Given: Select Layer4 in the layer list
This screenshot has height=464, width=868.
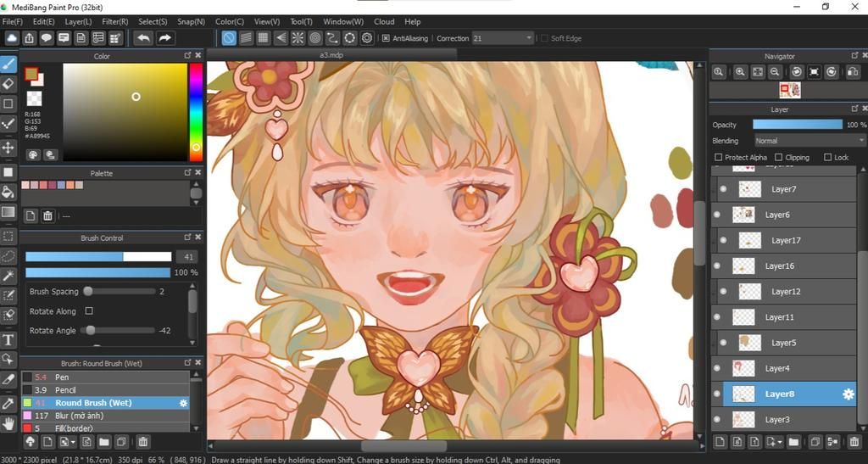Looking at the screenshot, I should tap(777, 368).
